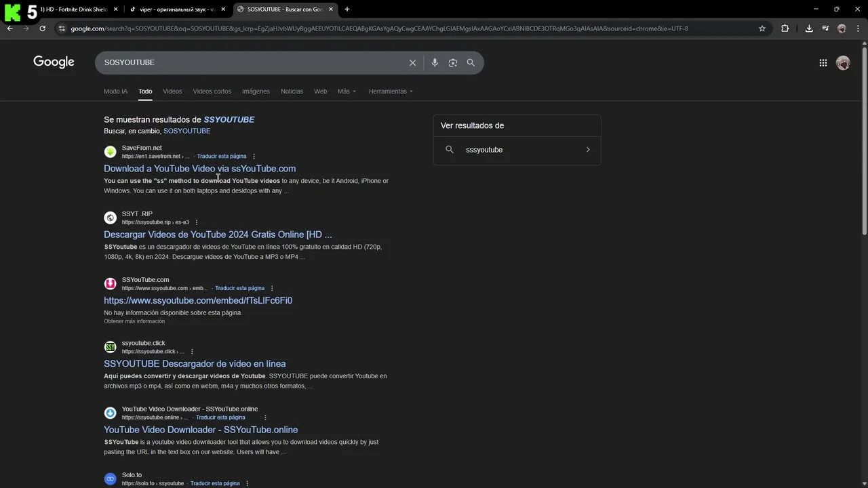Click the ssyoutube.click site favicon
This screenshot has width=868, height=488.
click(x=110, y=347)
